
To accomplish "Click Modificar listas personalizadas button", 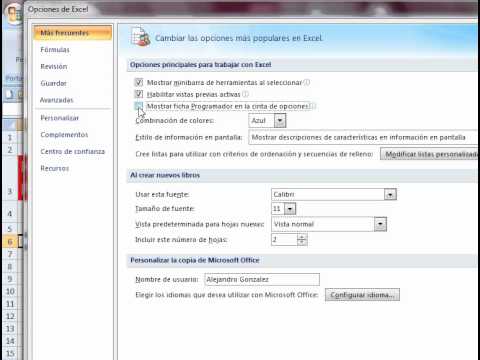I will [429, 154].
